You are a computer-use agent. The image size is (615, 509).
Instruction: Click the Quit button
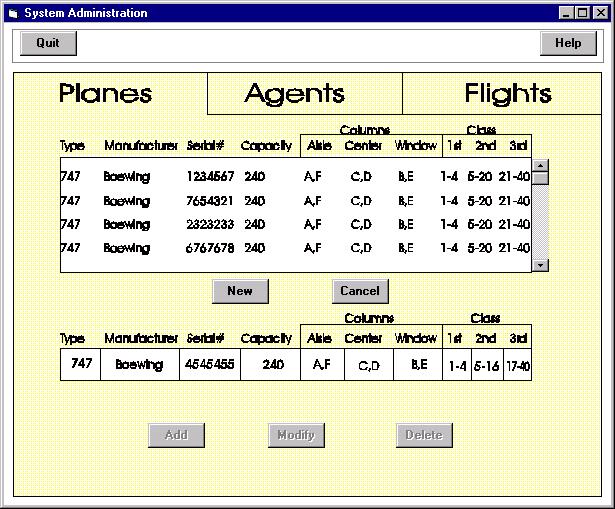[x=48, y=43]
